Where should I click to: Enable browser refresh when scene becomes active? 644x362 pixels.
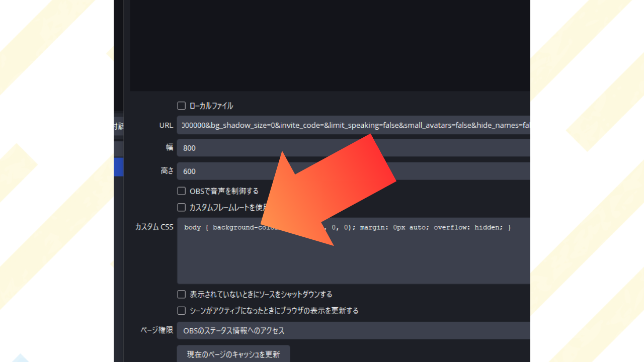click(182, 311)
